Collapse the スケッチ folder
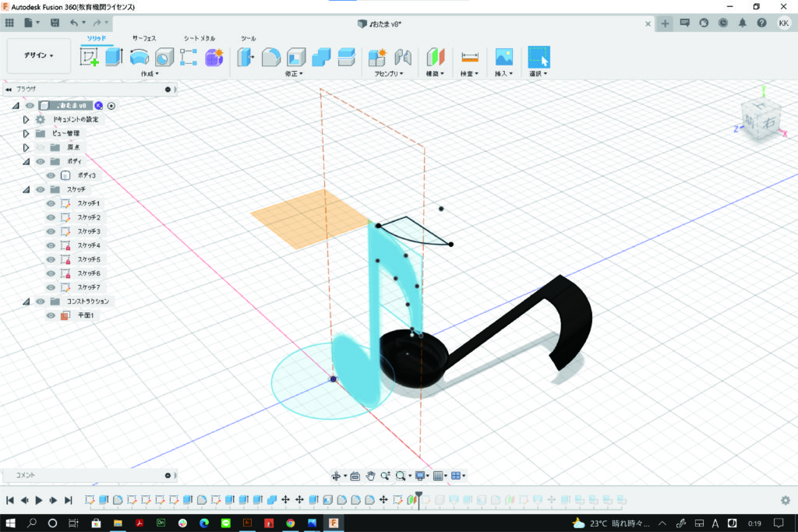Viewport: 798px width, 532px height. (x=26, y=189)
